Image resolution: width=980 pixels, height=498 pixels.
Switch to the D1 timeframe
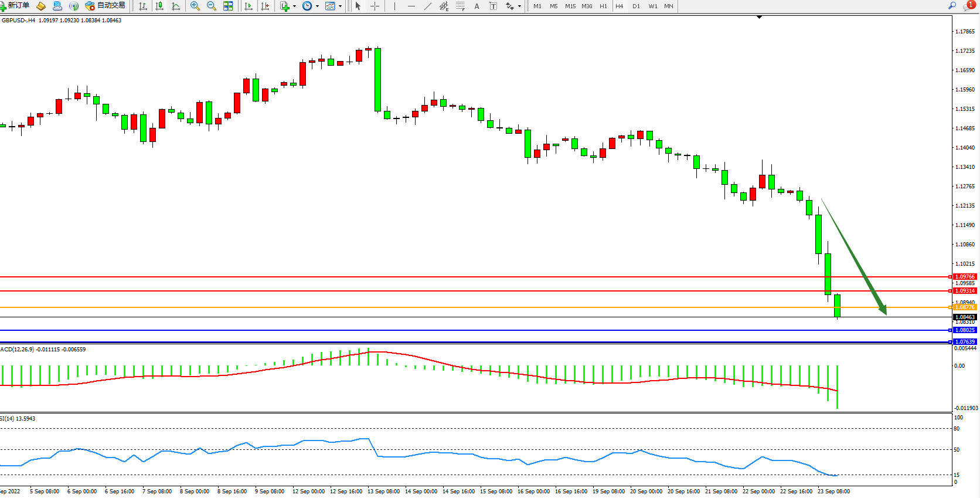[636, 6]
